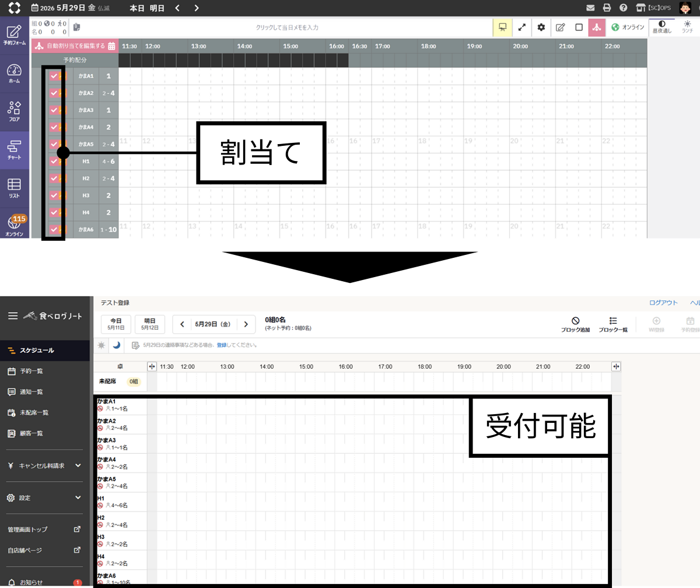Image resolution: width=700 pixels, height=588 pixels.
Task: Click ブロック追加 icon in Tabelog Note
Action: pos(575,324)
